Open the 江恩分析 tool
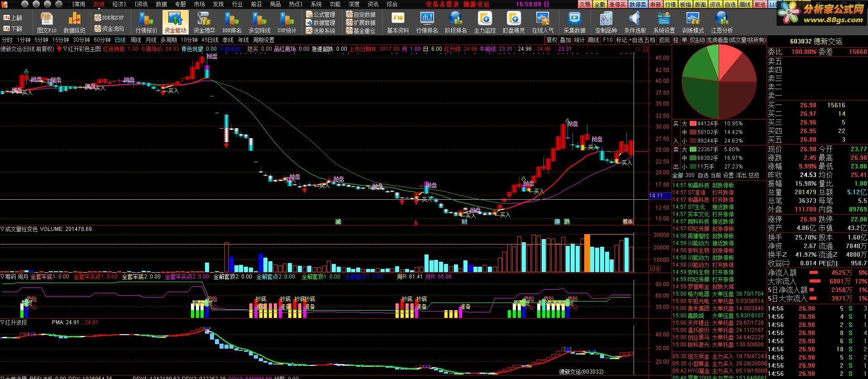 pos(722,23)
